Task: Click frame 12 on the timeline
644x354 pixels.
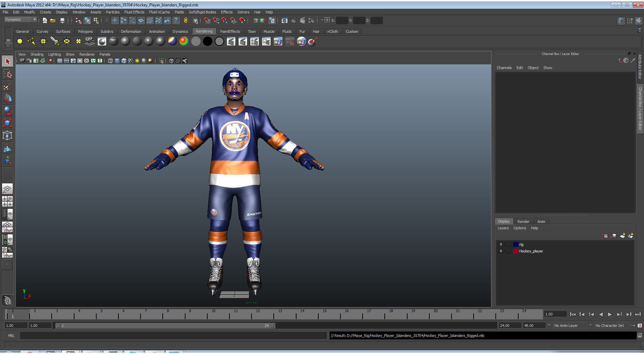Action: click(258, 314)
